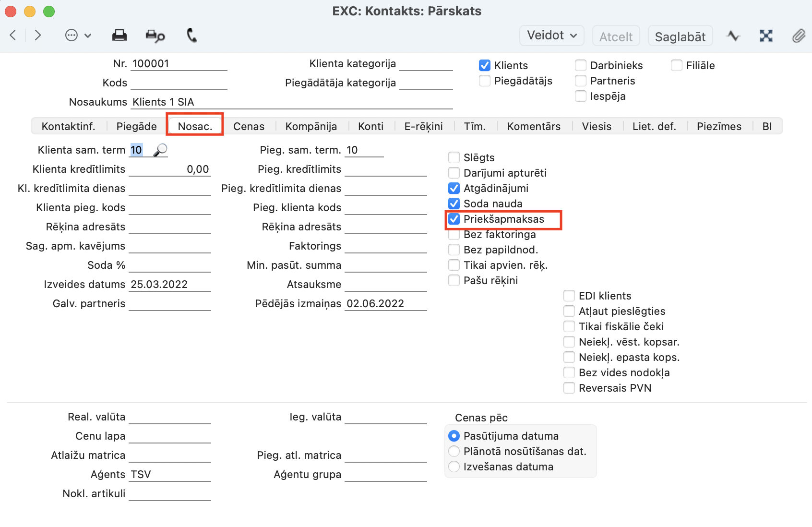Go to the previous record arrow

13,35
